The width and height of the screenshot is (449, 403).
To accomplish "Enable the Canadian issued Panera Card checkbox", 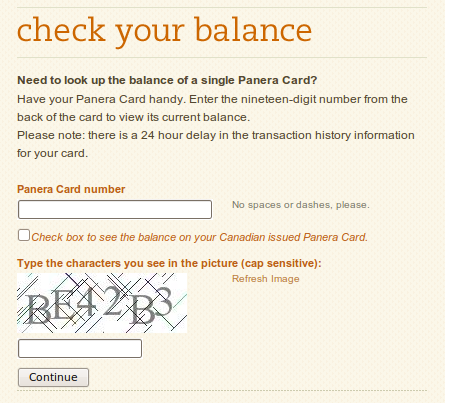I will pyautogui.click(x=24, y=235).
